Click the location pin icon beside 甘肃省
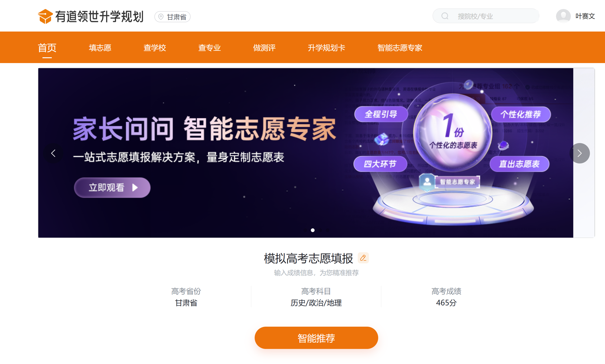605x364 pixels. click(161, 17)
